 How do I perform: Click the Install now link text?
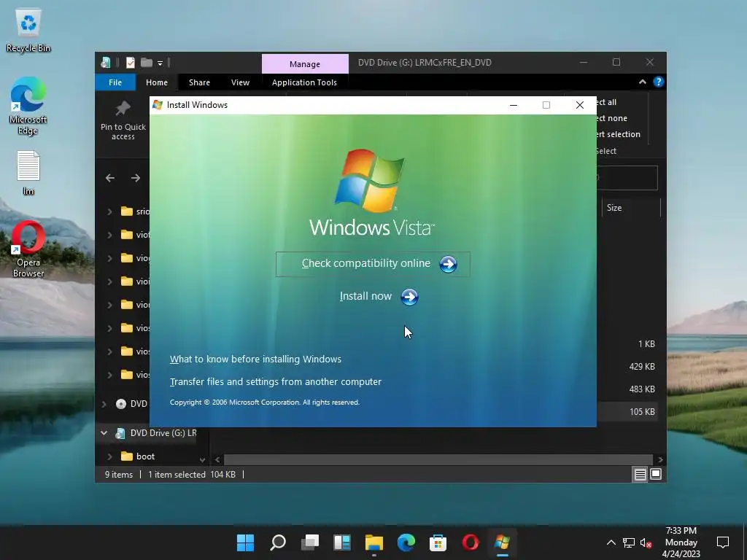[365, 296]
